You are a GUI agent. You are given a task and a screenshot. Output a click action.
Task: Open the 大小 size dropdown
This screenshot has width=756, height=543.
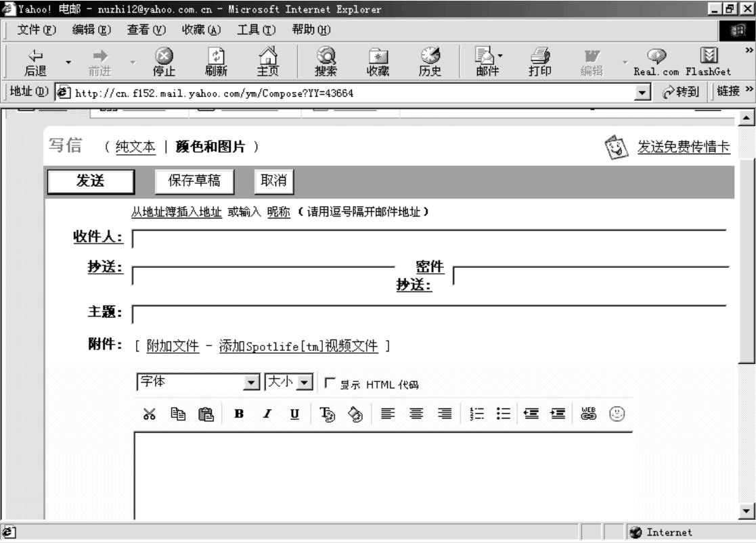pos(289,382)
